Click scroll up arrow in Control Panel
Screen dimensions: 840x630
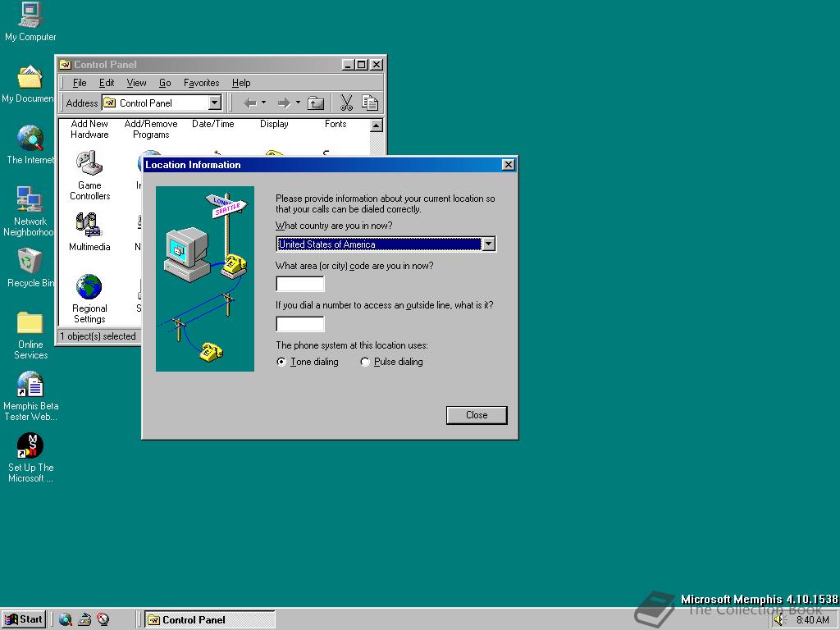pyautogui.click(x=377, y=126)
